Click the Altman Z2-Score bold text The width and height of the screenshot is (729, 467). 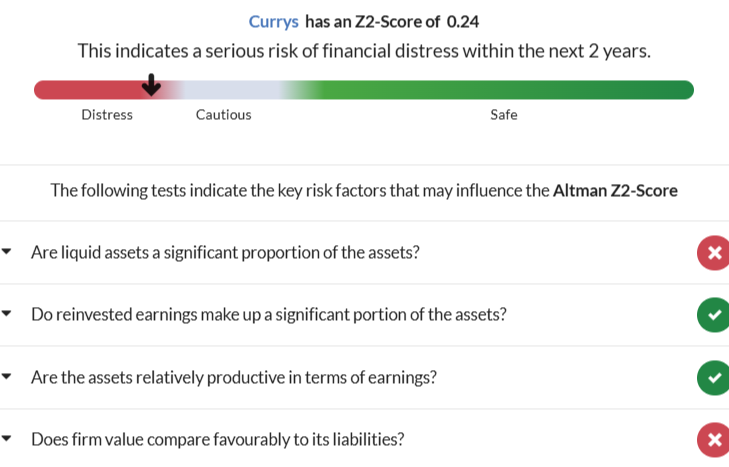[x=615, y=190]
